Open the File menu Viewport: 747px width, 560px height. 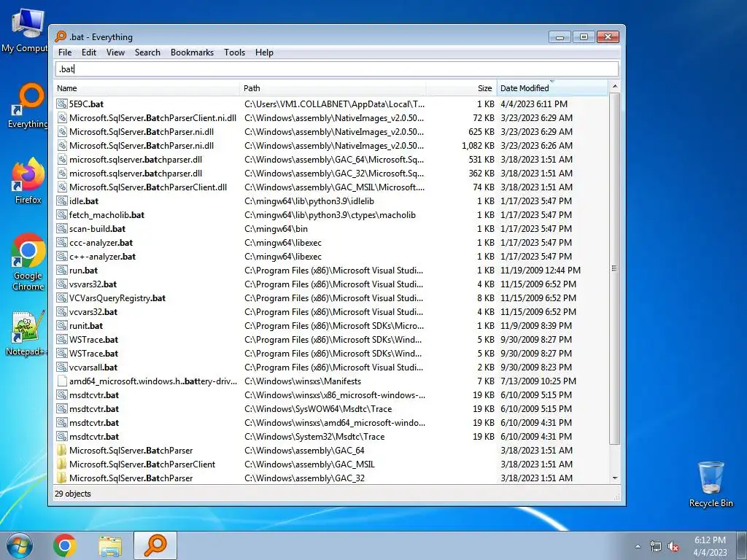[65, 52]
